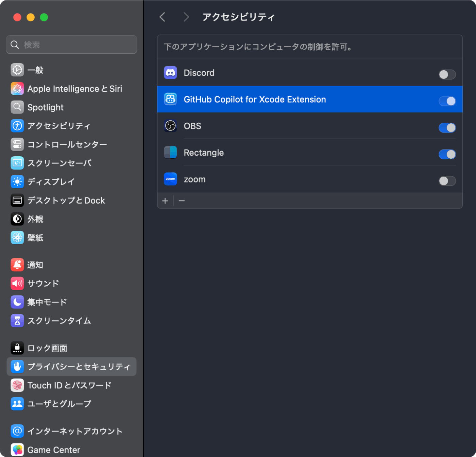Open the ユーザとグループ label
Image resolution: width=476 pixels, height=457 pixels.
click(59, 404)
